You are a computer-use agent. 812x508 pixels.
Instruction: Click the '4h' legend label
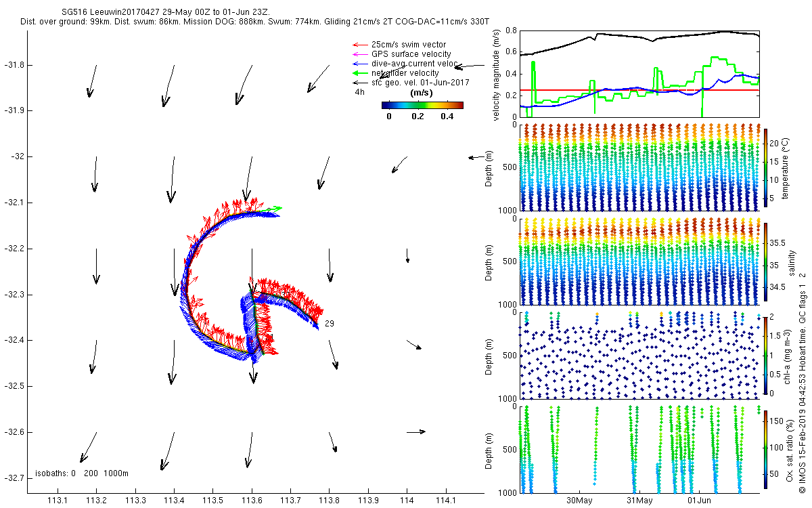click(359, 92)
